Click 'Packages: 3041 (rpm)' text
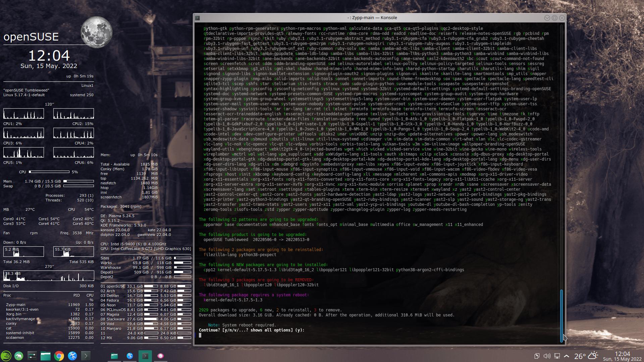The image size is (644, 362). [x=121, y=206]
